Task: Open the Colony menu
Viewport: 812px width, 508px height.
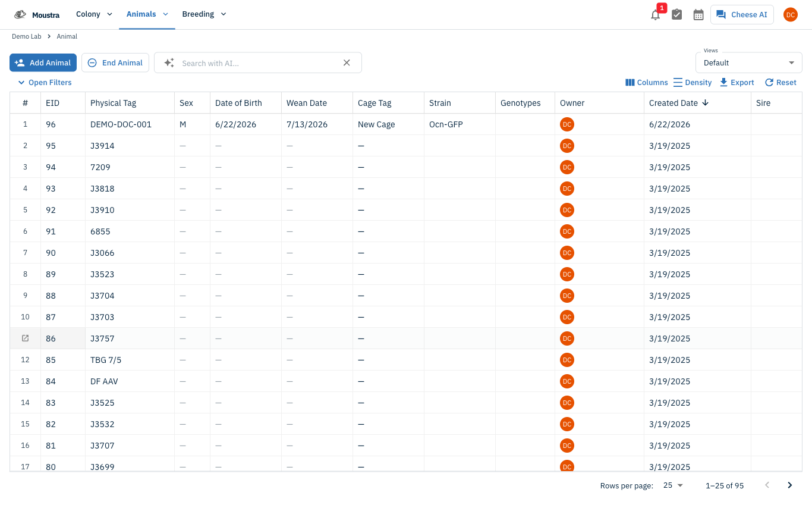Action: pyautogui.click(x=94, y=14)
